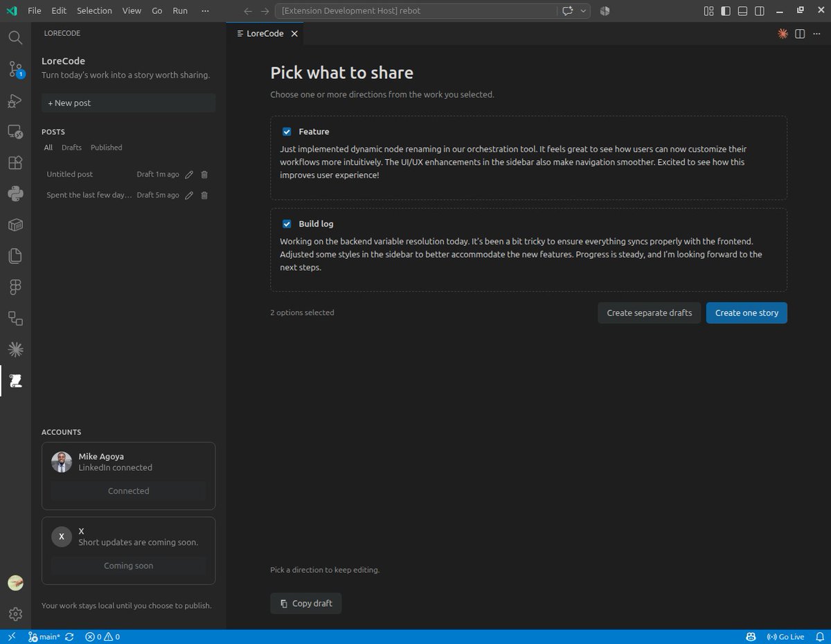The height and width of the screenshot is (644, 831).
Task: Open the Selection menu
Action: (x=94, y=11)
